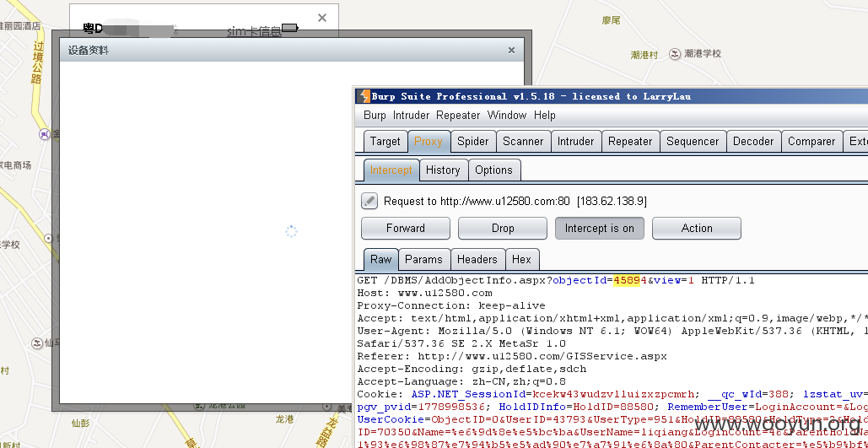Screen dimensions: 868x448
Task: Click the highlighted objectId value 45894
Action: tap(630, 280)
